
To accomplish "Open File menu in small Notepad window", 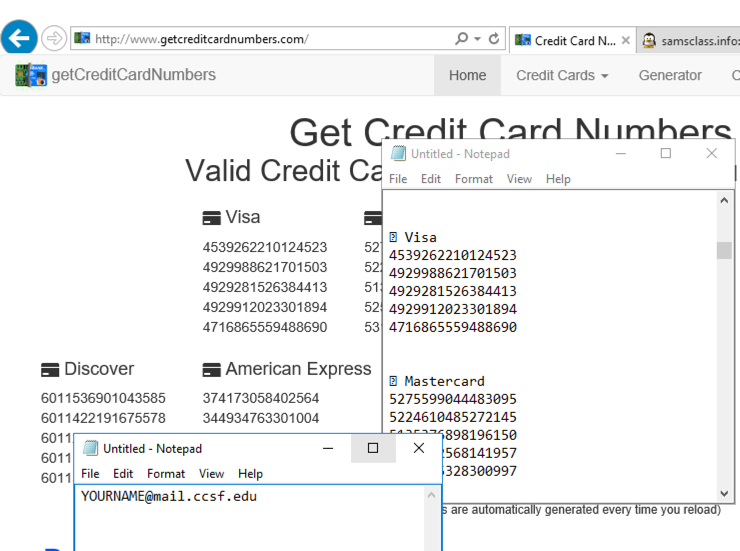I will 90,473.
